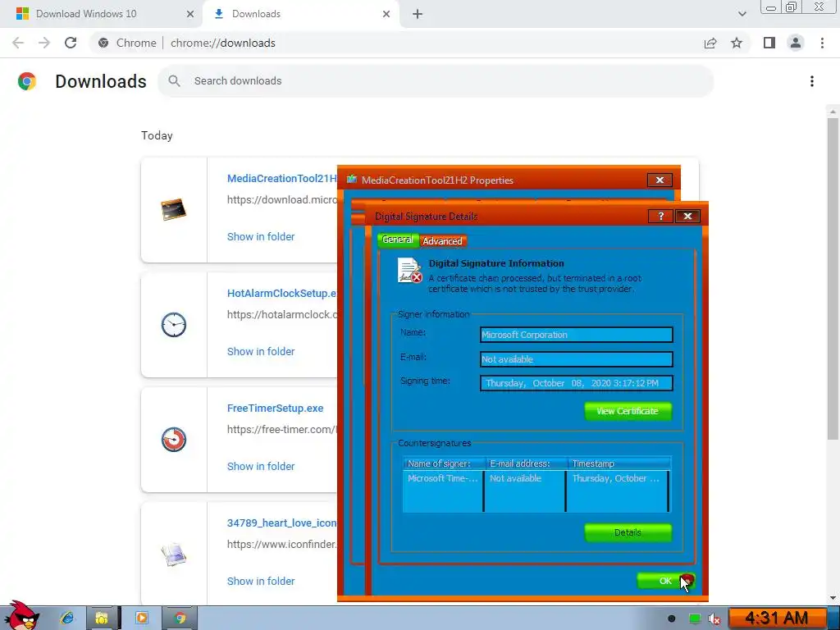Close the Digital Signature Details dialog
The height and width of the screenshot is (630, 840).
pyautogui.click(x=687, y=216)
